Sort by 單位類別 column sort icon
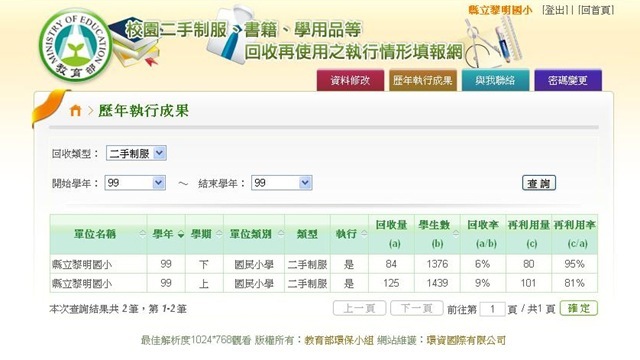The width and height of the screenshot is (640, 360). 281,234
